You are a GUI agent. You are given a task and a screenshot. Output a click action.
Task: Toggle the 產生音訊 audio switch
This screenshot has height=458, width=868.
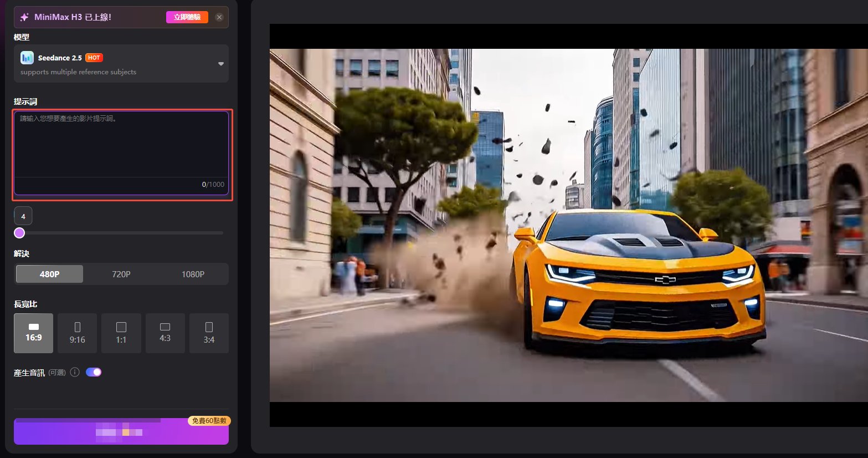94,372
